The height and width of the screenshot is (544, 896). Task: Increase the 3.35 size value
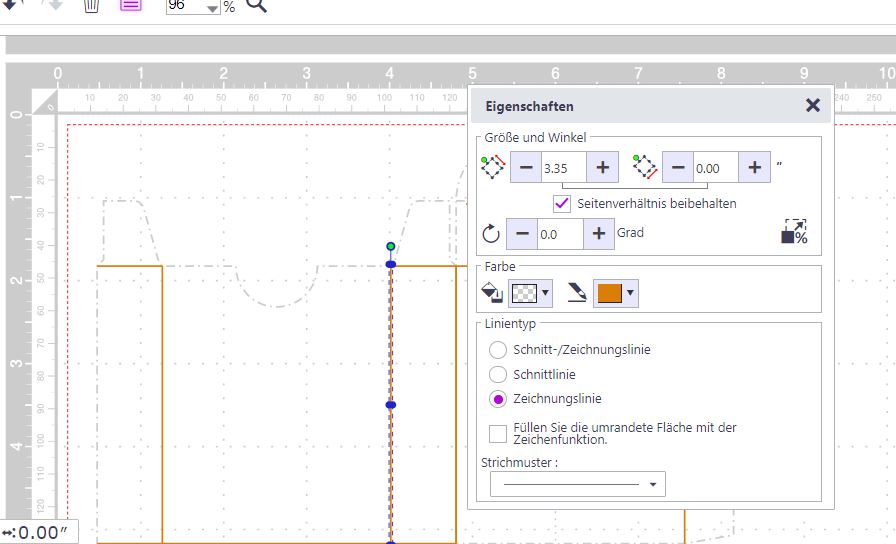[x=602, y=168]
